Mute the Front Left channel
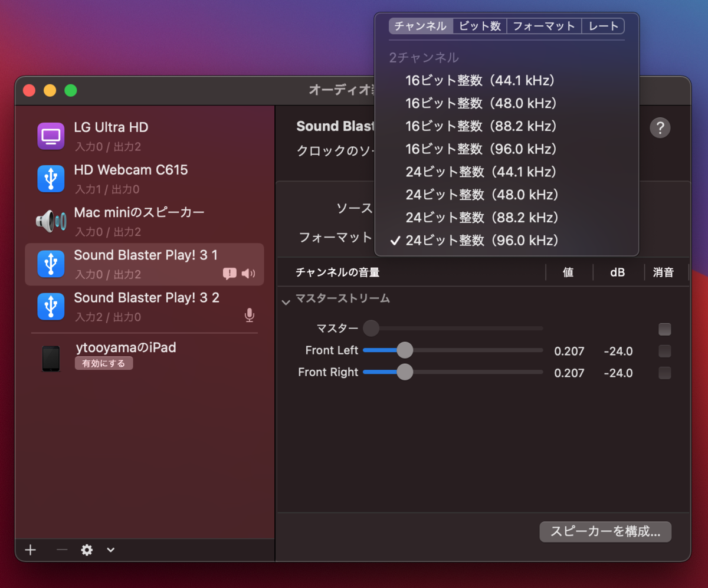This screenshot has height=588, width=708. coord(665,352)
